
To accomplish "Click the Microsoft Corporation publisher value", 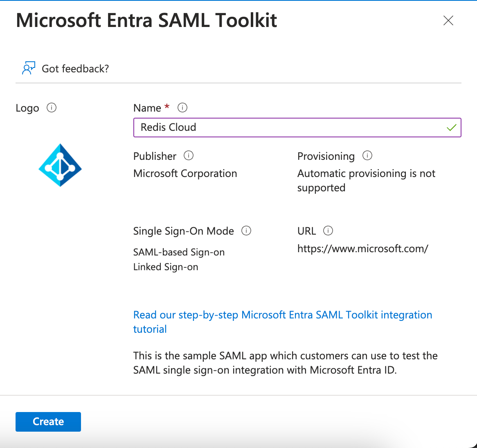I will tap(185, 173).
